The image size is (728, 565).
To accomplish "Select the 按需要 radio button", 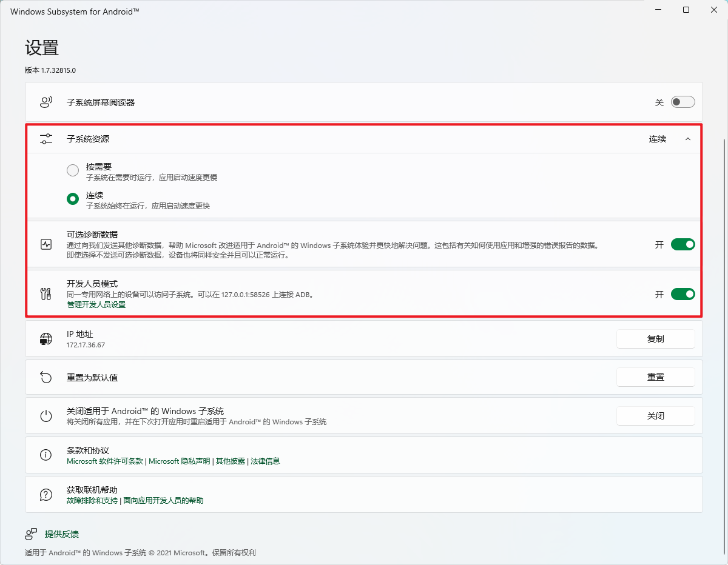I will (73, 170).
